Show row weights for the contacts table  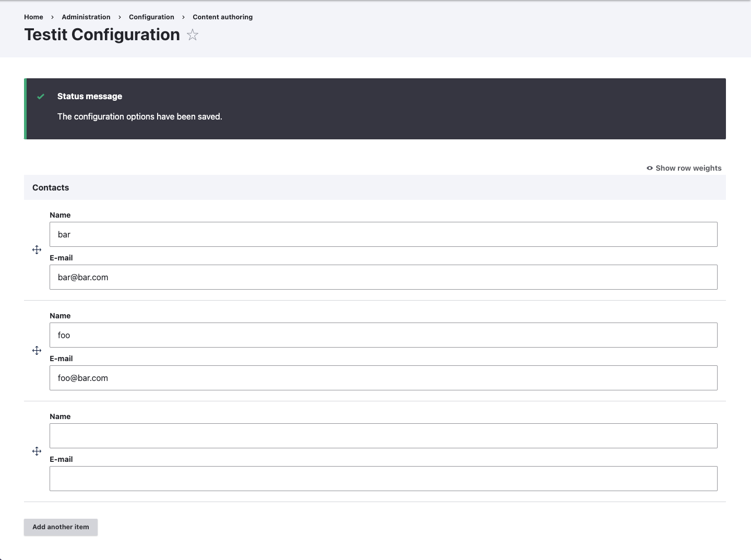click(688, 168)
